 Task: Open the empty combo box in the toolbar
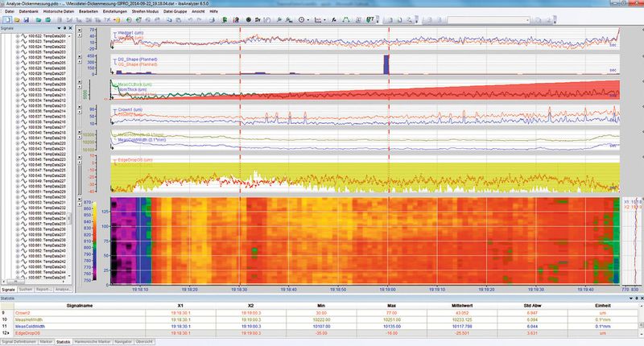pyautogui.click(x=488, y=19)
